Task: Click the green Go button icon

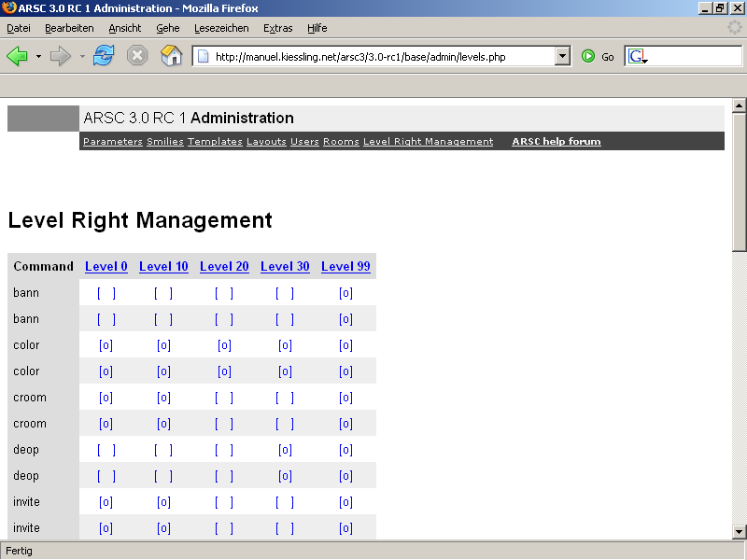Action: click(588, 56)
